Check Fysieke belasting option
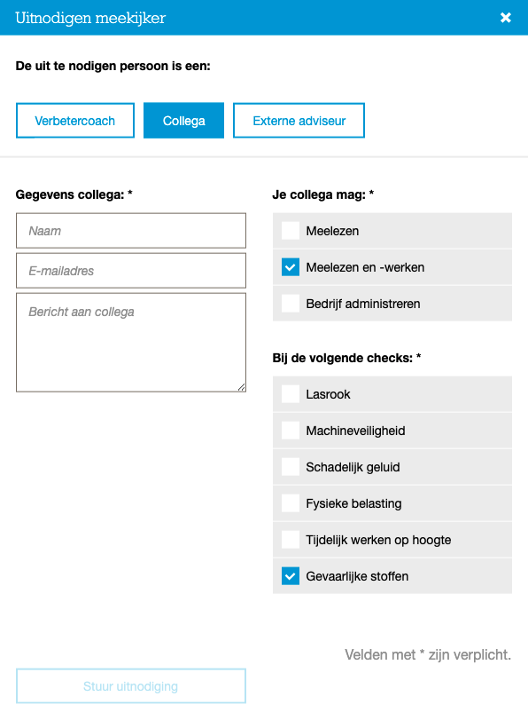This screenshot has height=720, width=528. 290,503
